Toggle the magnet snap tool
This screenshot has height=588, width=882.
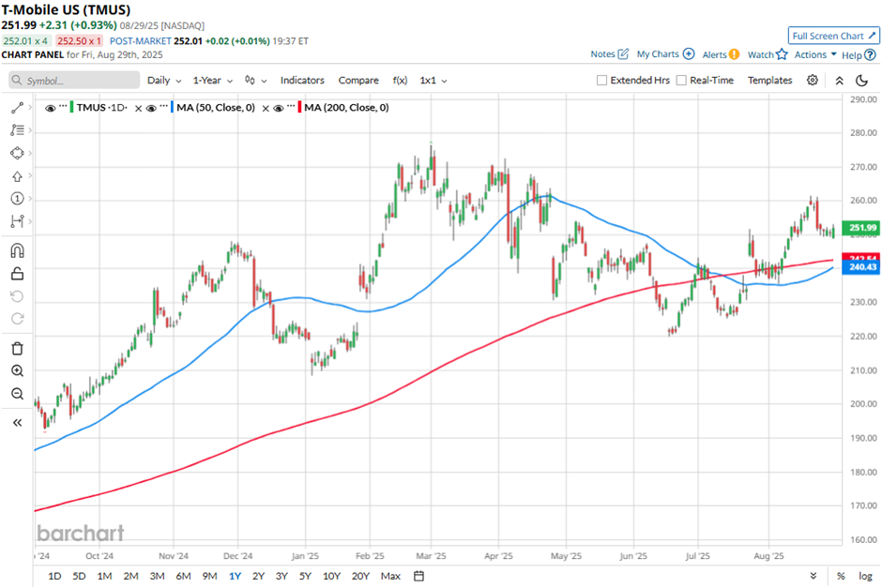17,250
